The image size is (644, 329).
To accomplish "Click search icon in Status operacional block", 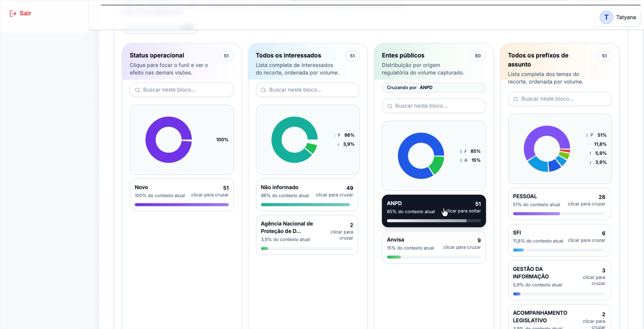I will (x=137, y=90).
